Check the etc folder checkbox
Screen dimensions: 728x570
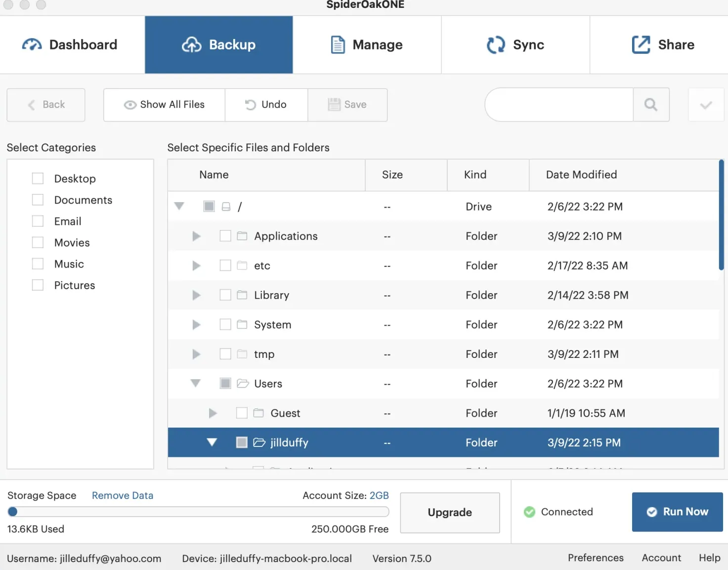225,265
